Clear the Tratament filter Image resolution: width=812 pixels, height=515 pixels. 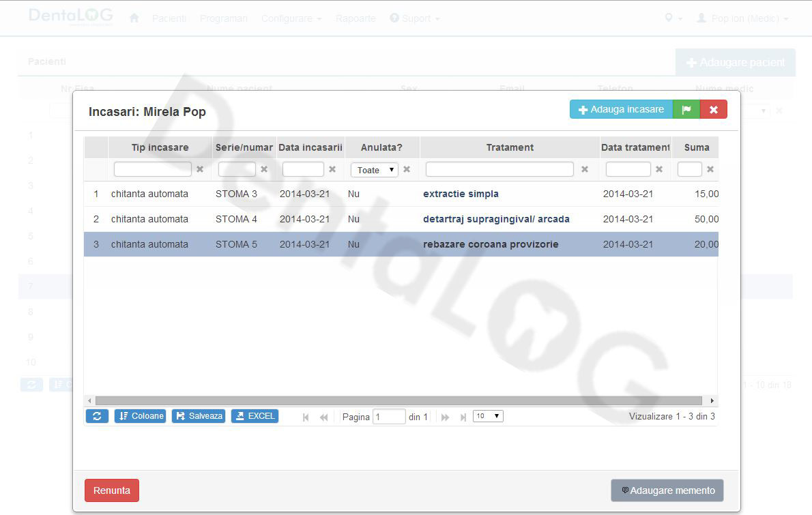(585, 169)
